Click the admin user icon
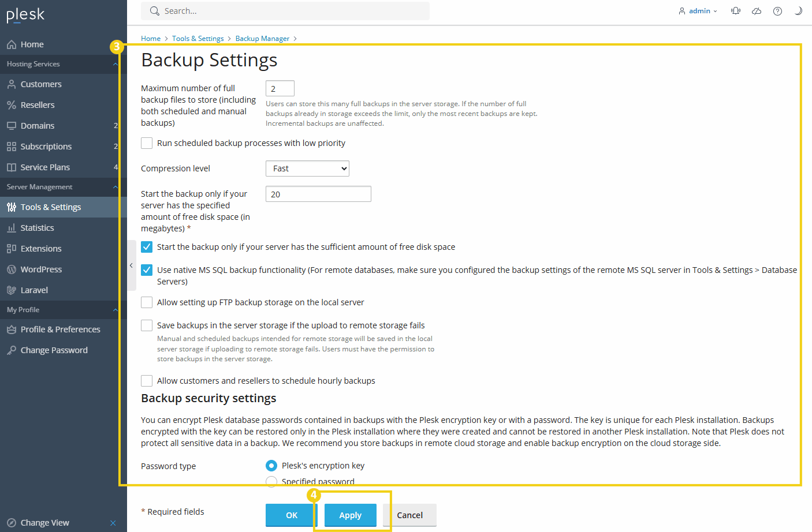Viewport: 812px width, 532px height. coord(682,11)
